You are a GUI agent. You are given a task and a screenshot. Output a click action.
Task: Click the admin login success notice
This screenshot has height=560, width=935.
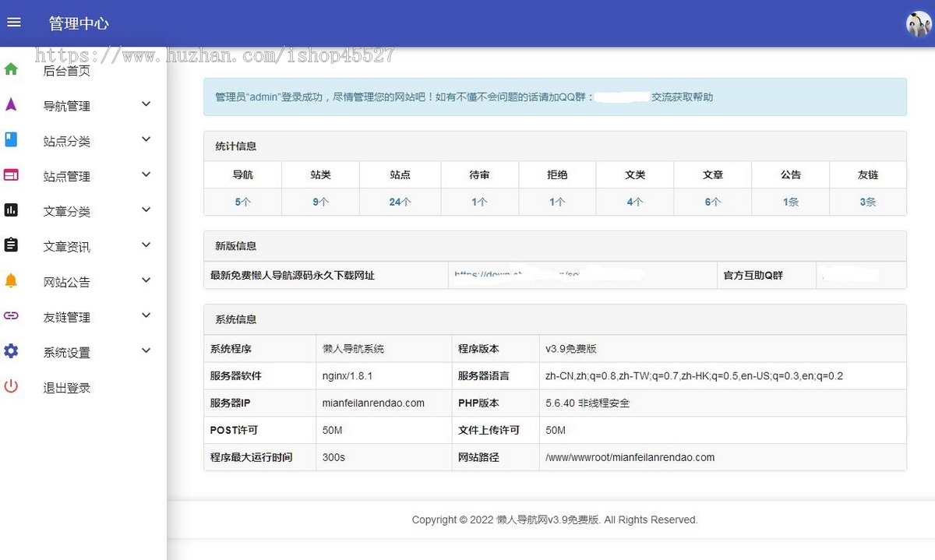click(555, 97)
